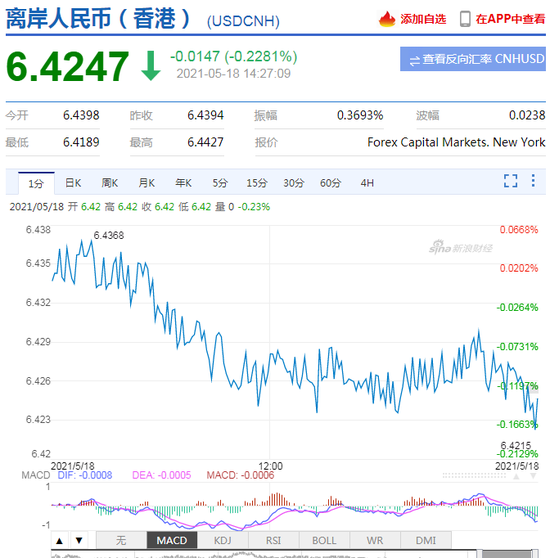
Task: Toggle fullscreen chart view icon
Action: point(510,181)
